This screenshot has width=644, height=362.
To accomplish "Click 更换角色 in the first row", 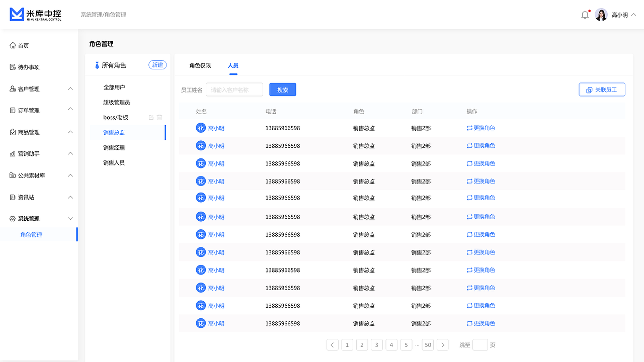I will (x=481, y=128).
